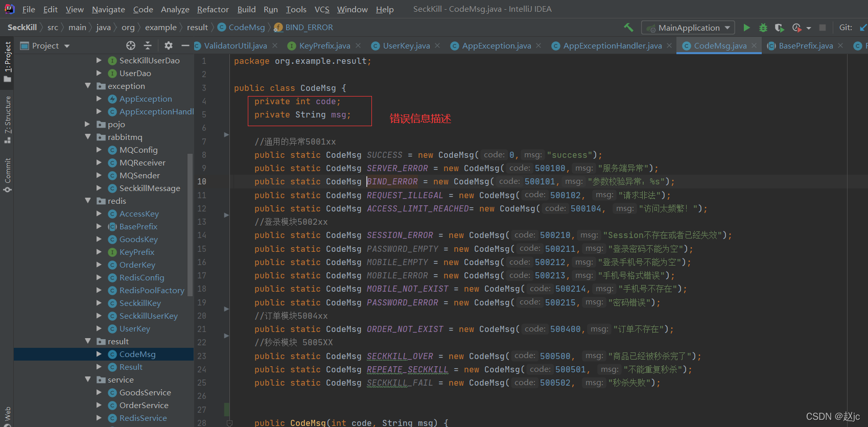Collapse the rabbitmq folder
Image resolution: width=868 pixels, height=427 pixels.
88,137
